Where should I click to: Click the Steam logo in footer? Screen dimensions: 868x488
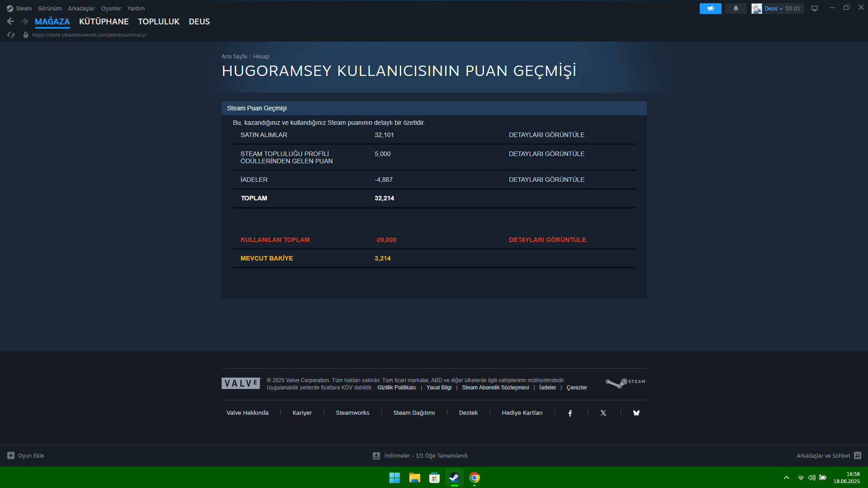point(626,383)
